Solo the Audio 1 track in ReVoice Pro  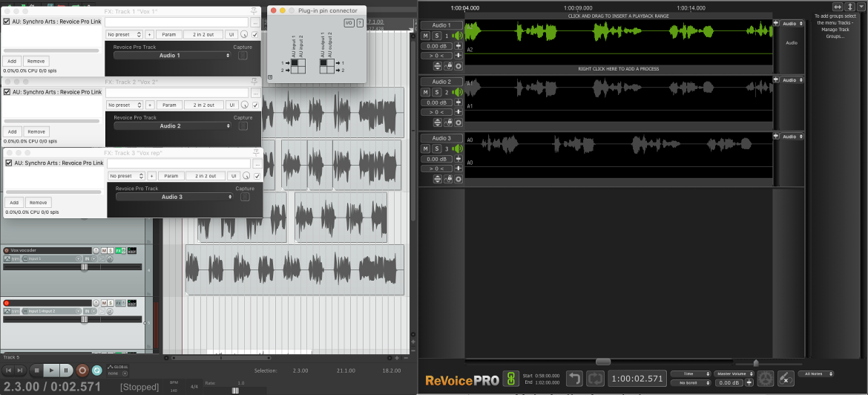pyautogui.click(x=436, y=36)
